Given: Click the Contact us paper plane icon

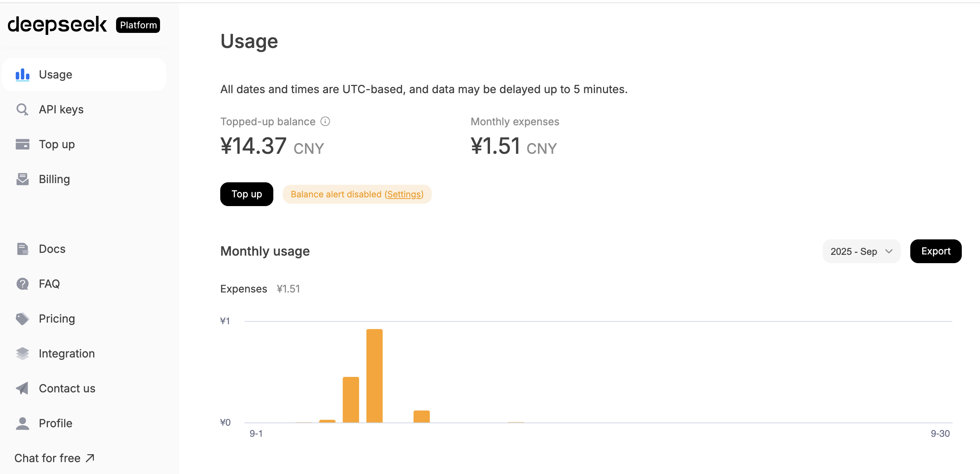Looking at the screenshot, I should click(23, 388).
